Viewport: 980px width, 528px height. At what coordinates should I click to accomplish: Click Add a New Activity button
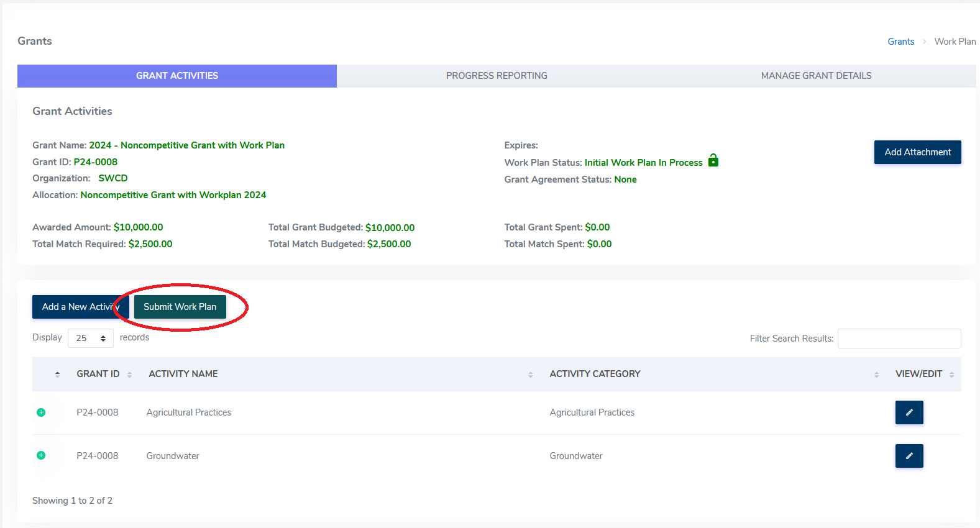point(80,307)
